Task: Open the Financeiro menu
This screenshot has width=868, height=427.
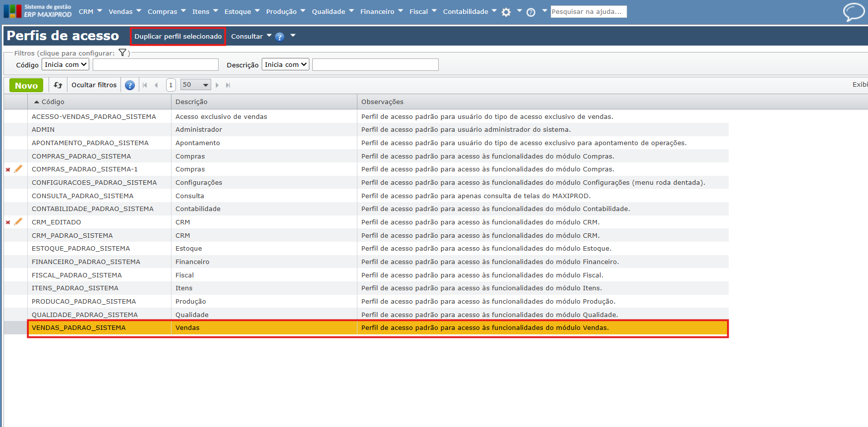Action: click(x=377, y=11)
